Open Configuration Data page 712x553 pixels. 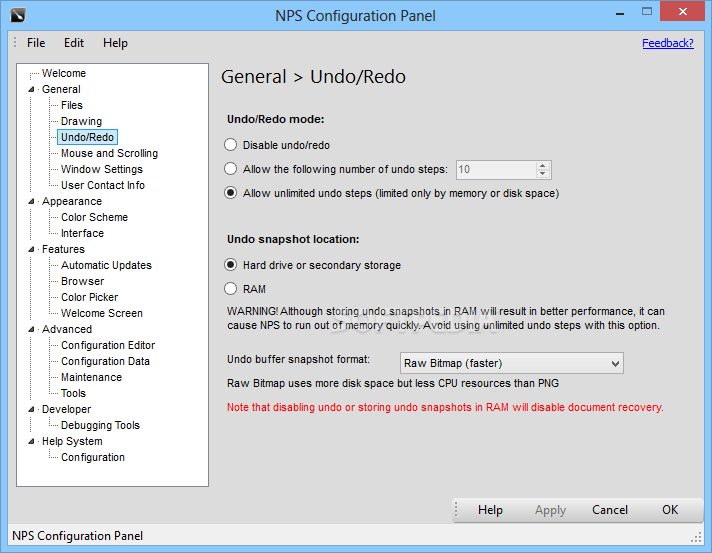[x=105, y=361]
